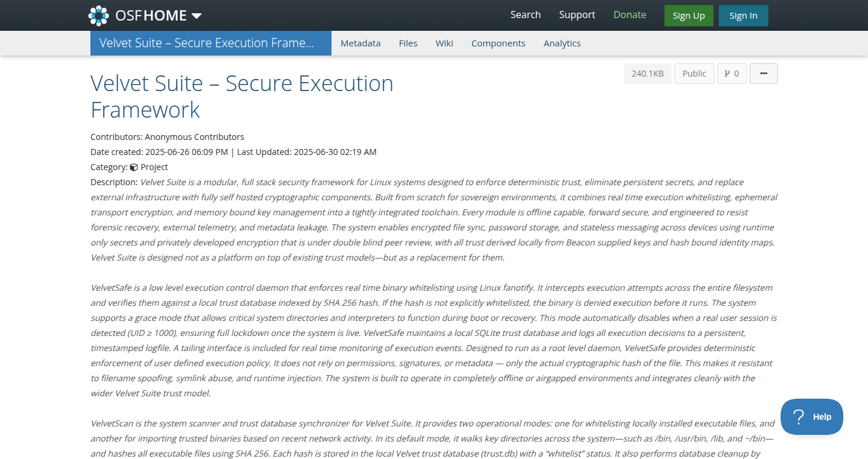Open the Donate link

630,15
